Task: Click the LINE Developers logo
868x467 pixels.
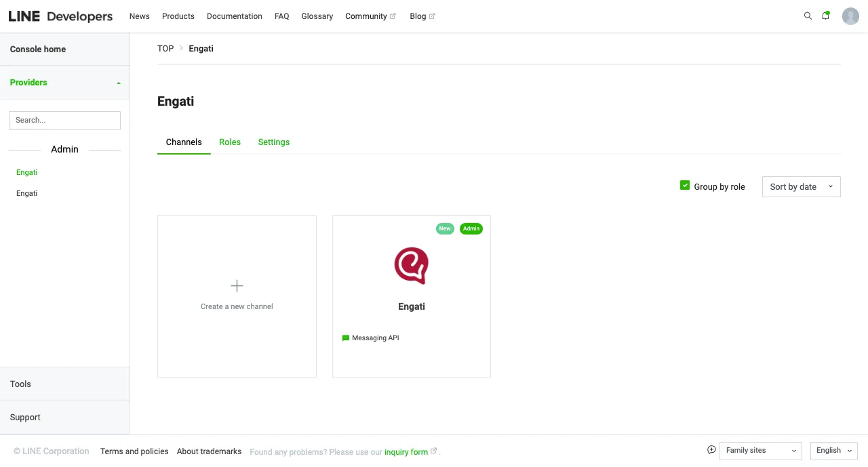Action: pyautogui.click(x=60, y=16)
